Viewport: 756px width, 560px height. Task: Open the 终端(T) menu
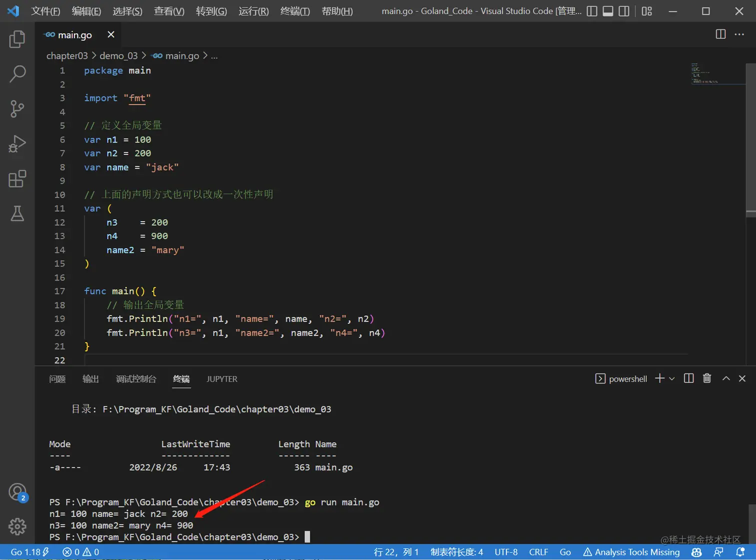[x=295, y=11]
